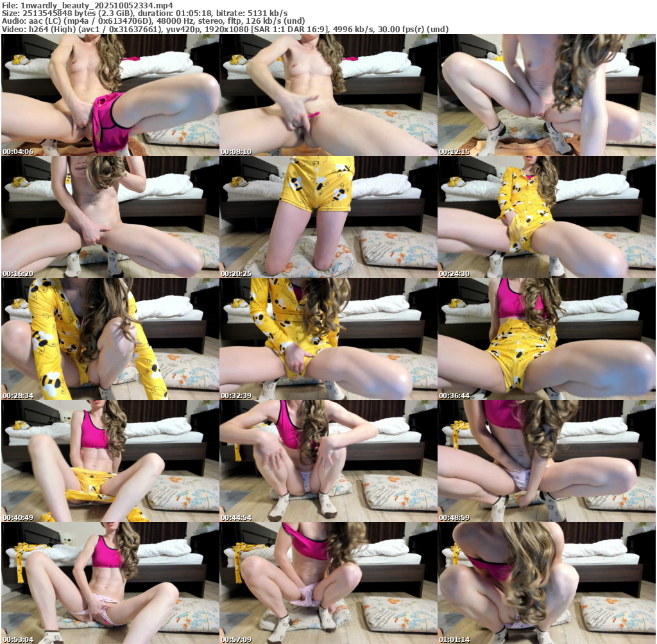Select the thumbnail stamped 00:24:30

(x=547, y=217)
